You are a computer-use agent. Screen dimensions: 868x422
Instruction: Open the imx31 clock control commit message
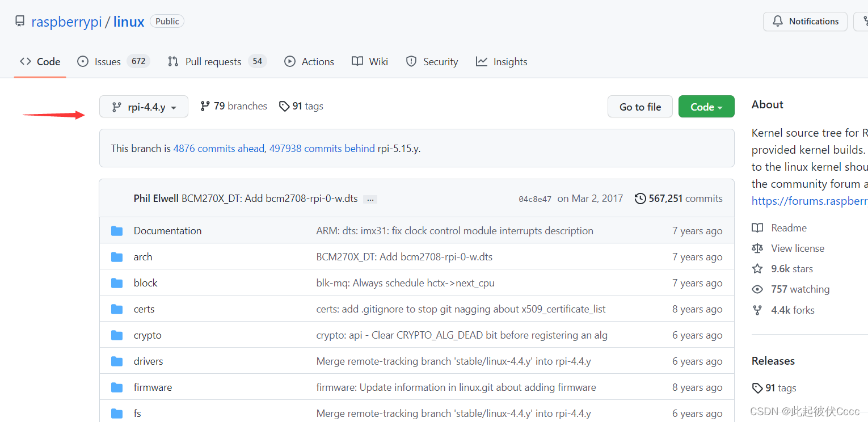coord(454,231)
